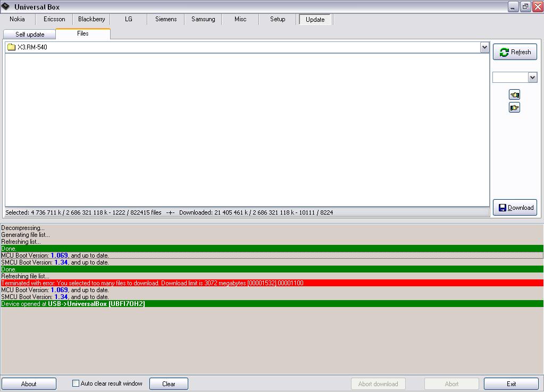Open the Setup tab
Viewport: 544px width, 392px height.
click(278, 19)
